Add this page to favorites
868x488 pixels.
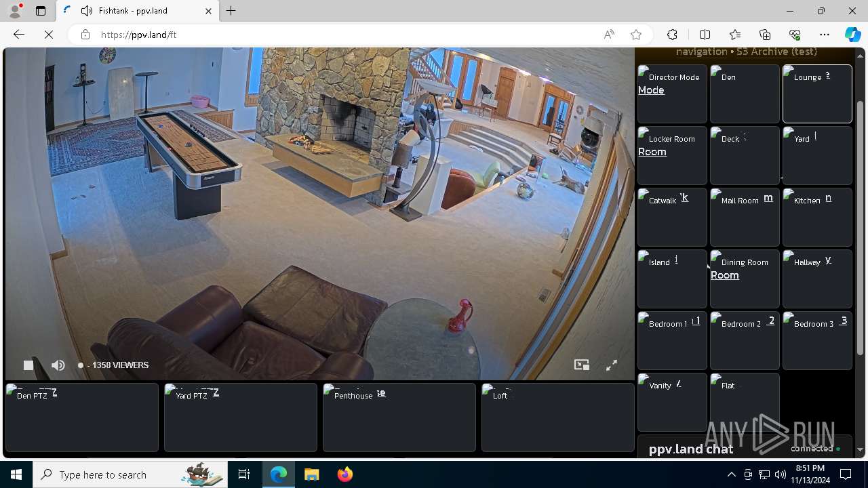[636, 35]
